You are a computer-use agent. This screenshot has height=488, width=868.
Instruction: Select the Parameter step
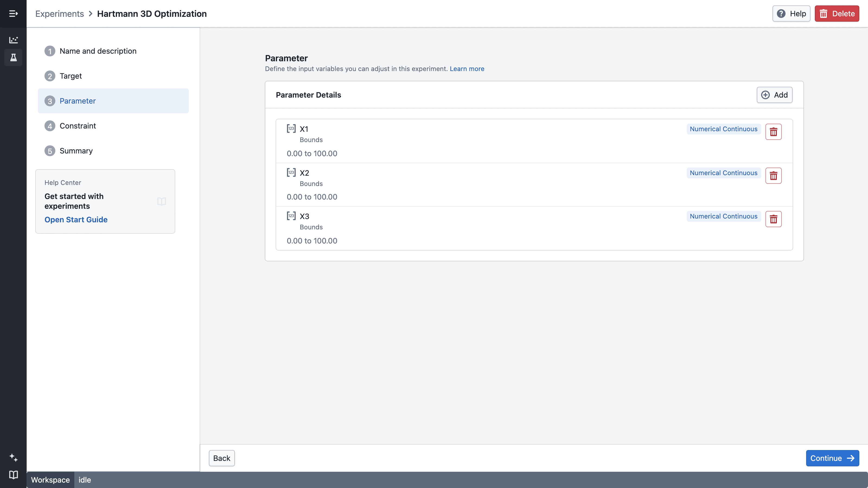(x=113, y=101)
